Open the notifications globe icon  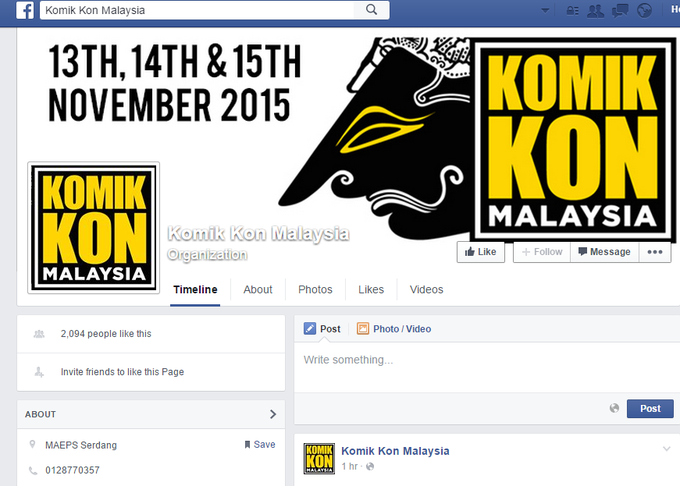click(x=645, y=10)
